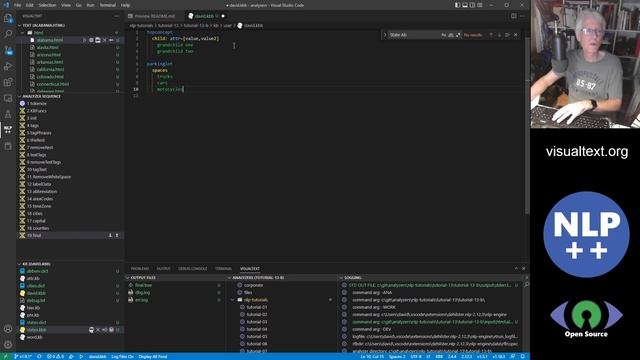The height and width of the screenshot is (360, 640).
Task: Open the Remote Explorer view
Action: point(8,98)
